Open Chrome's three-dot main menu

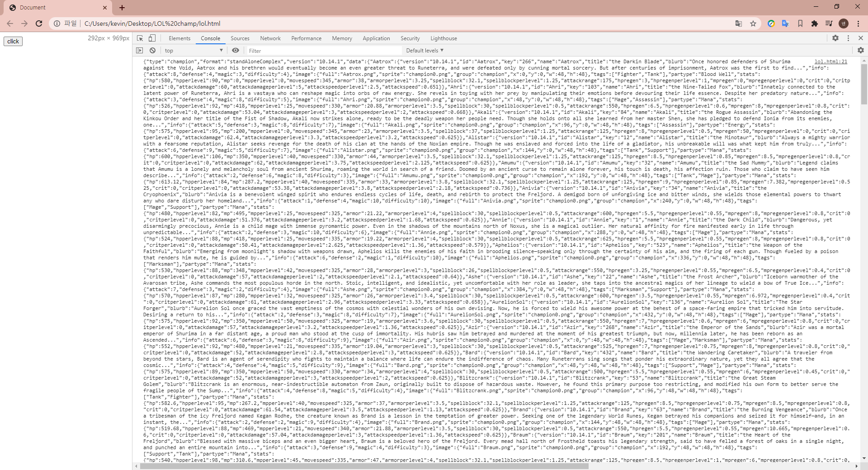[858, 23]
